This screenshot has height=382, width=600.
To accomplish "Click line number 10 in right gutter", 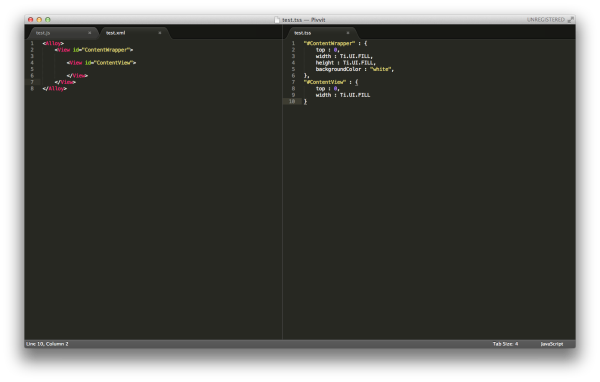I will [x=292, y=101].
